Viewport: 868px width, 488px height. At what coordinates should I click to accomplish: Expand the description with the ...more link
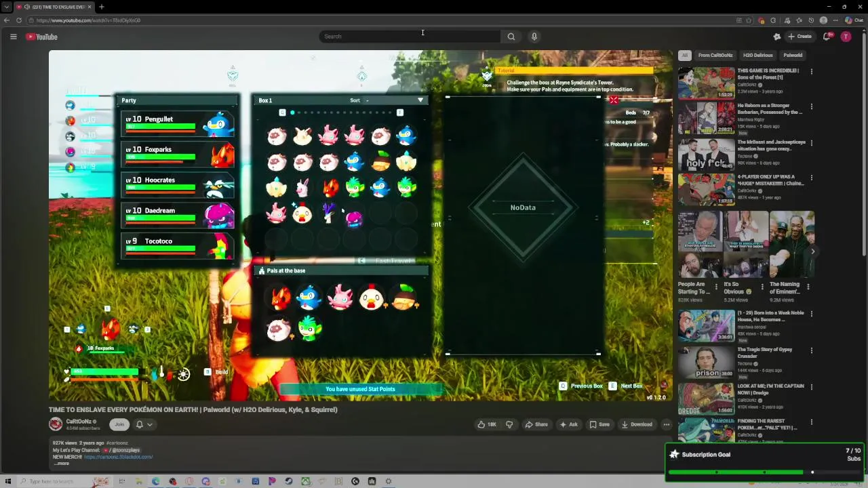(62, 464)
